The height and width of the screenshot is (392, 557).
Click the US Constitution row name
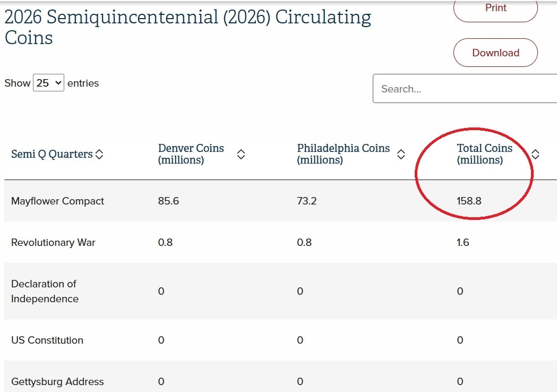tap(47, 340)
